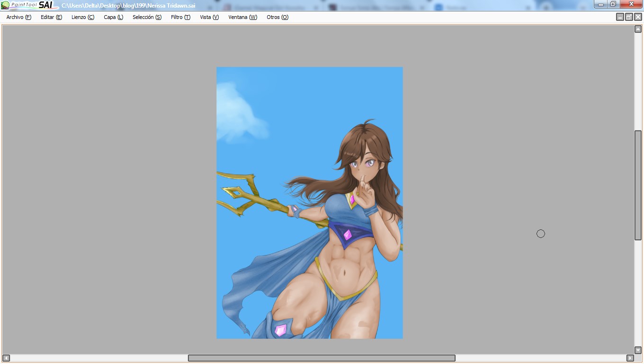Open the Capa menu
644x364 pixels.
pyautogui.click(x=114, y=17)
